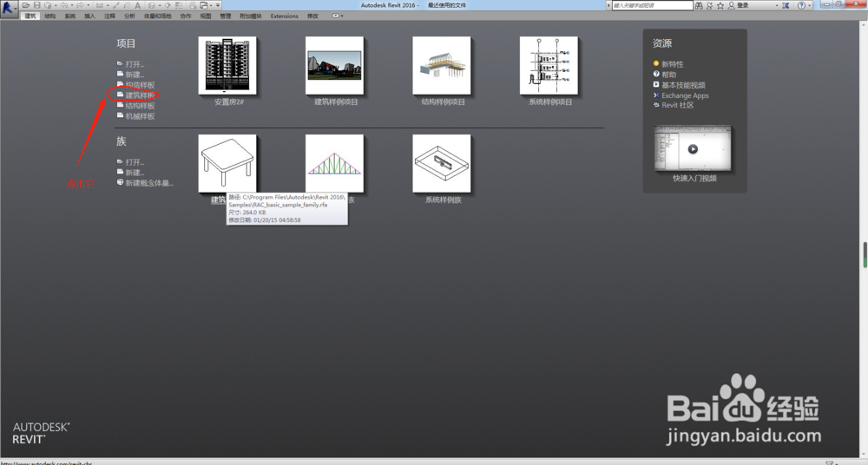Switch to the 体量和场地 ribbon tab

point(158,16)
